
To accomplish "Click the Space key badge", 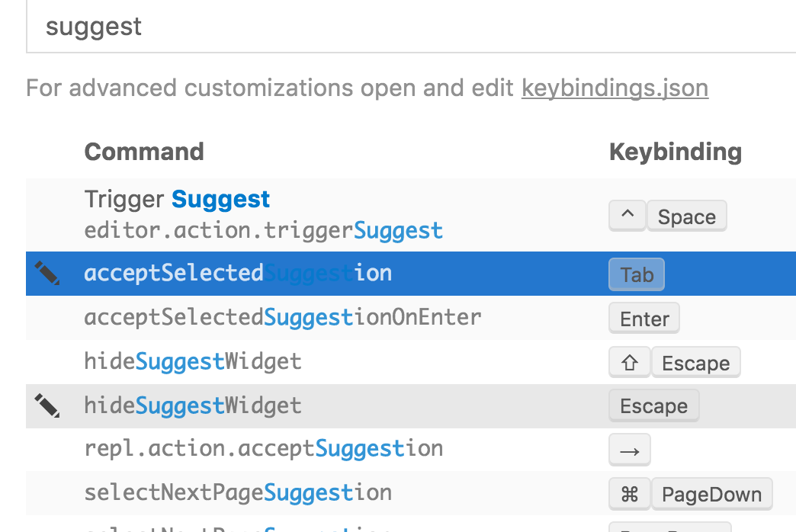I will click(x=686, y=216).
